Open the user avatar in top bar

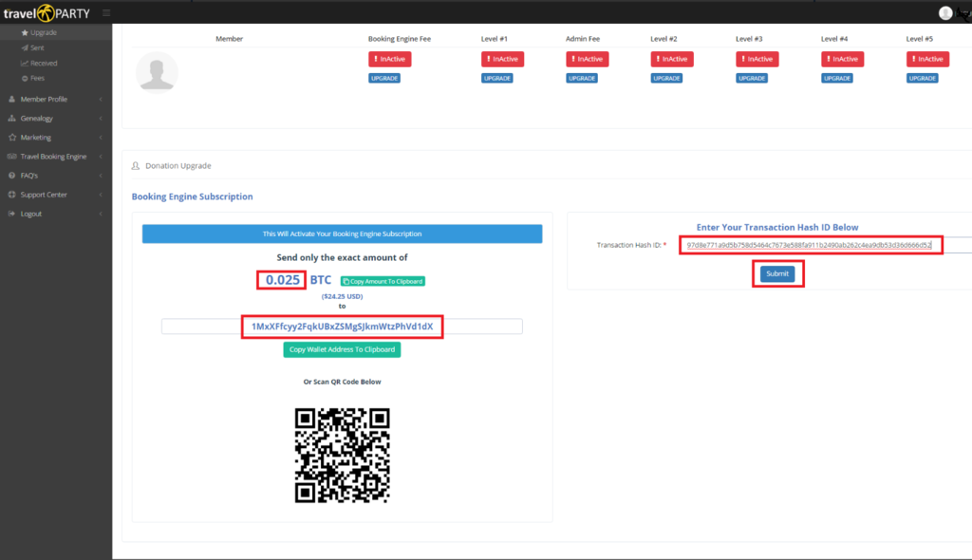coord(945,12)
